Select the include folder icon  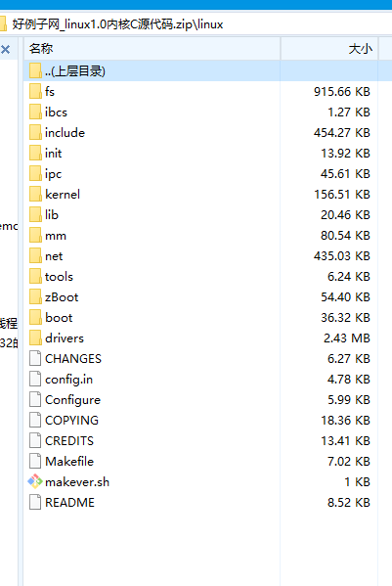coord(35,132)
